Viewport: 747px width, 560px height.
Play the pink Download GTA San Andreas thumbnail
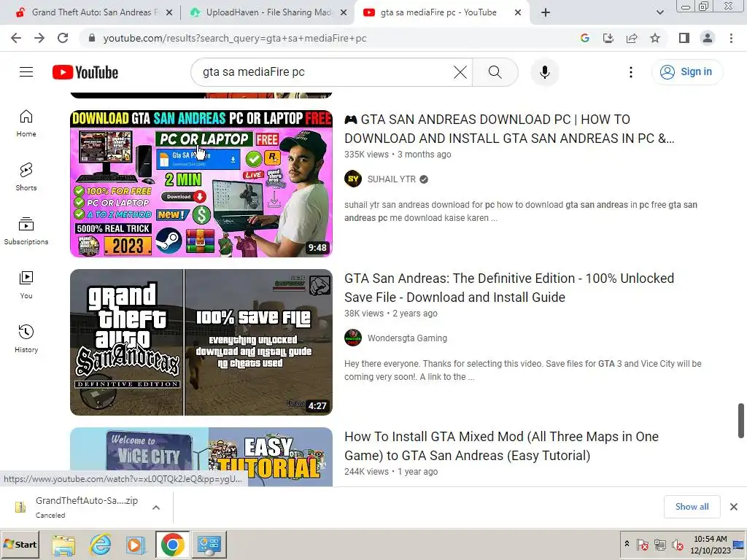tap(201, 184)
